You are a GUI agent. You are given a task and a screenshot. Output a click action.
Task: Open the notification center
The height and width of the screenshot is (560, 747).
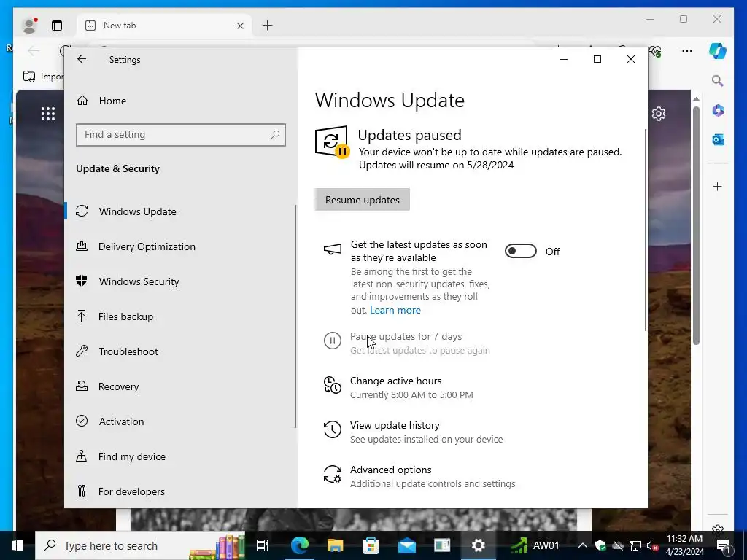tap(724, 545)
